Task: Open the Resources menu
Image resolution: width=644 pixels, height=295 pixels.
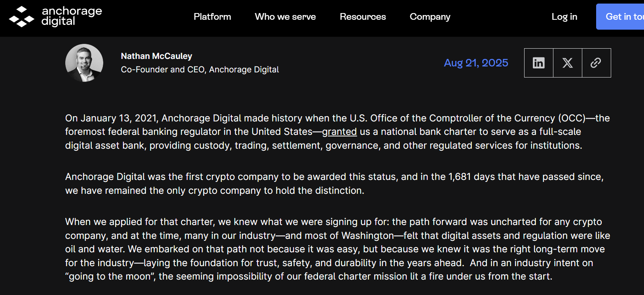Action: (363, 17)
